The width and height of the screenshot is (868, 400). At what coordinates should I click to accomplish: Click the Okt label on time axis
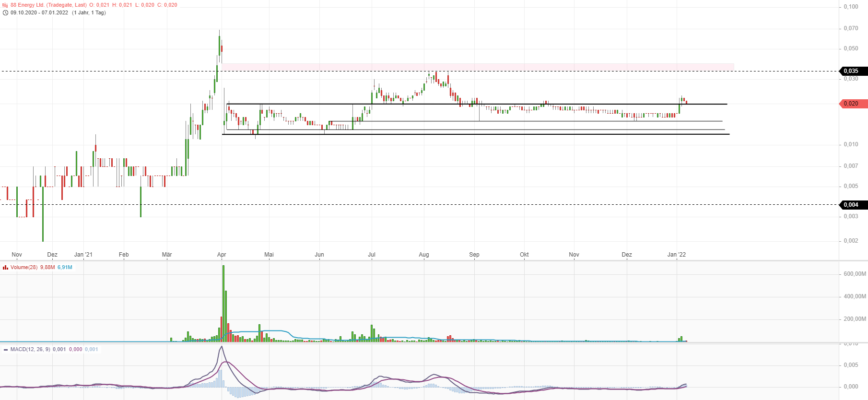(525, 255)
